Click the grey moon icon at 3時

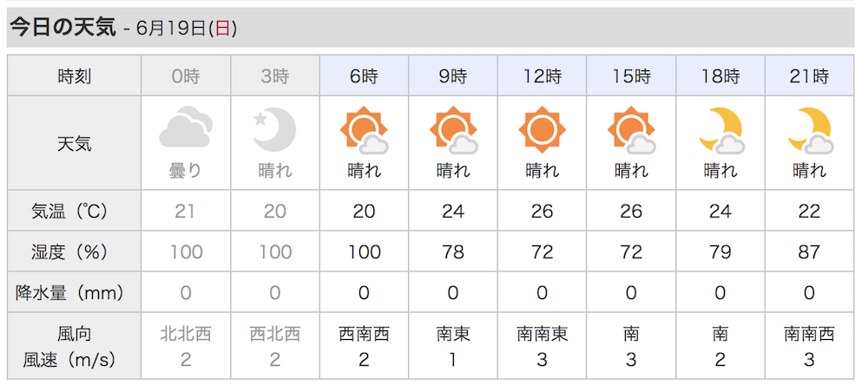(x=274, y=129)
